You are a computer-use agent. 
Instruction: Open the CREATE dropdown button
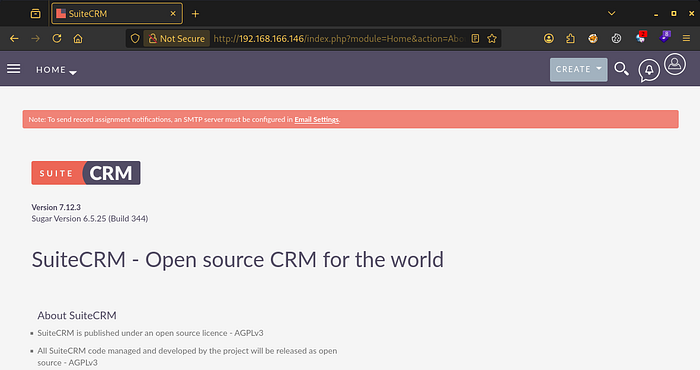pyautogui.click(x=578, y=70)
